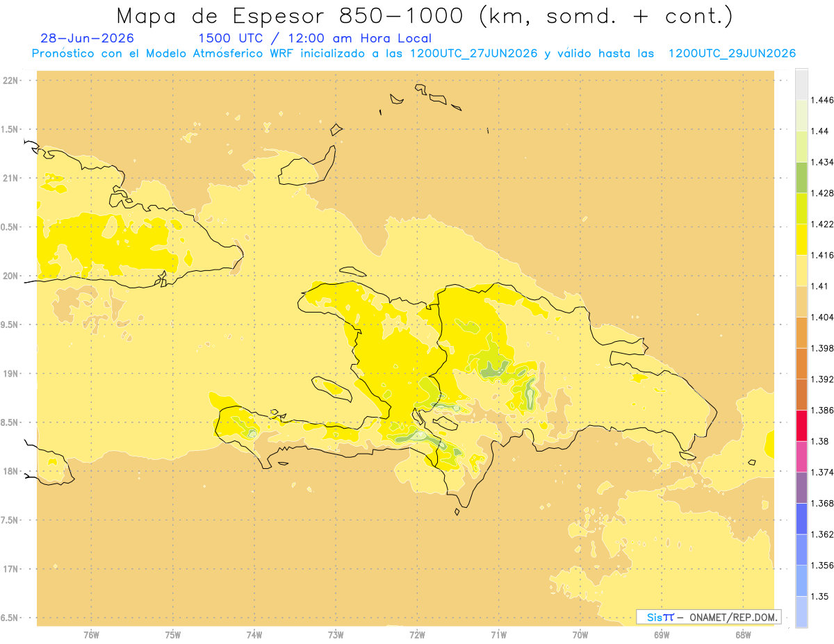Select the date label '28-Jun-2026'
This screenshot has height=644, width=834.
coord(88,38)
